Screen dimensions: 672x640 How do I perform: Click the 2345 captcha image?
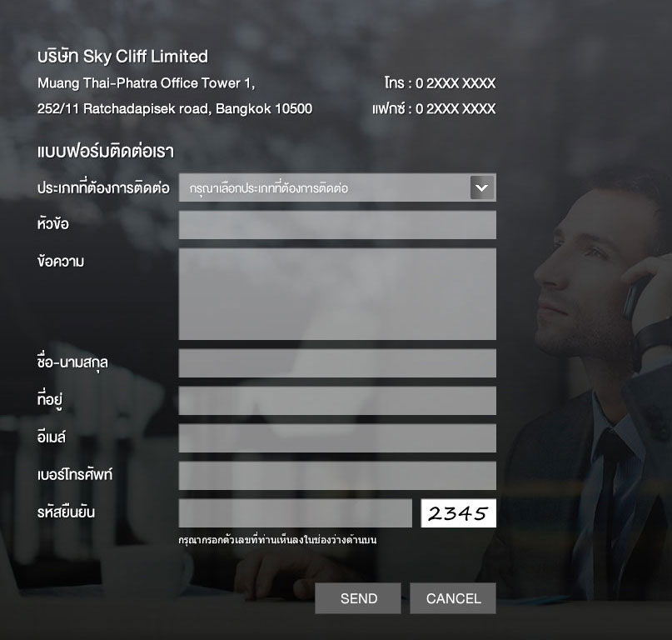click(x=459, y=513)
